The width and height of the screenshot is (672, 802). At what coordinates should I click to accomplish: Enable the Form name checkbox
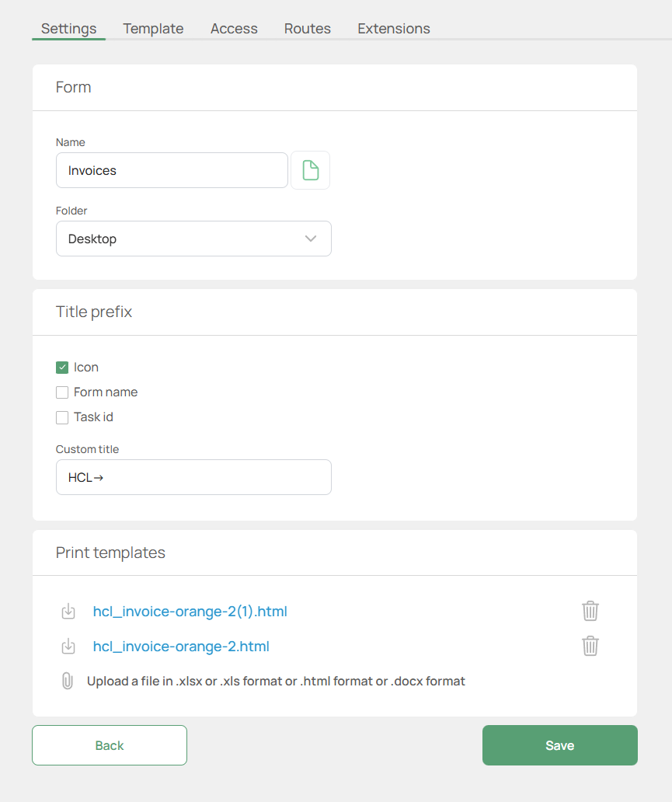(61, 392)
